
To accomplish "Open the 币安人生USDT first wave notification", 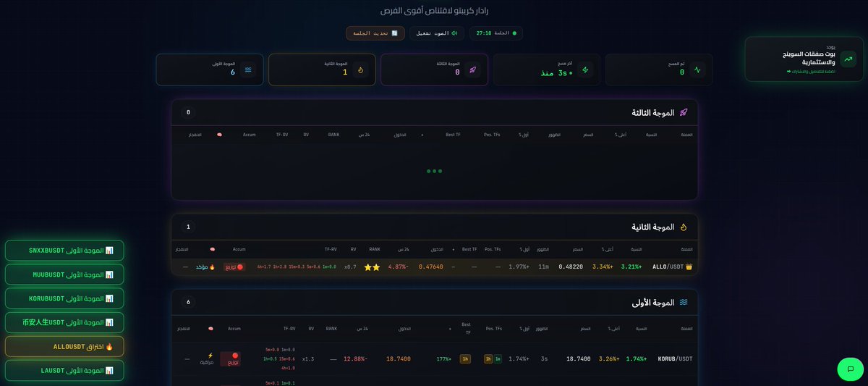I will [x=64, y=322].
